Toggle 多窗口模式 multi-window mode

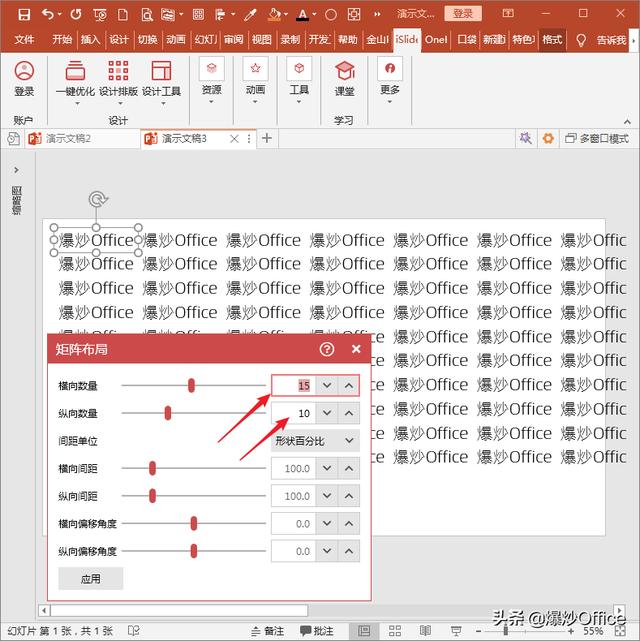coord(596,139)
